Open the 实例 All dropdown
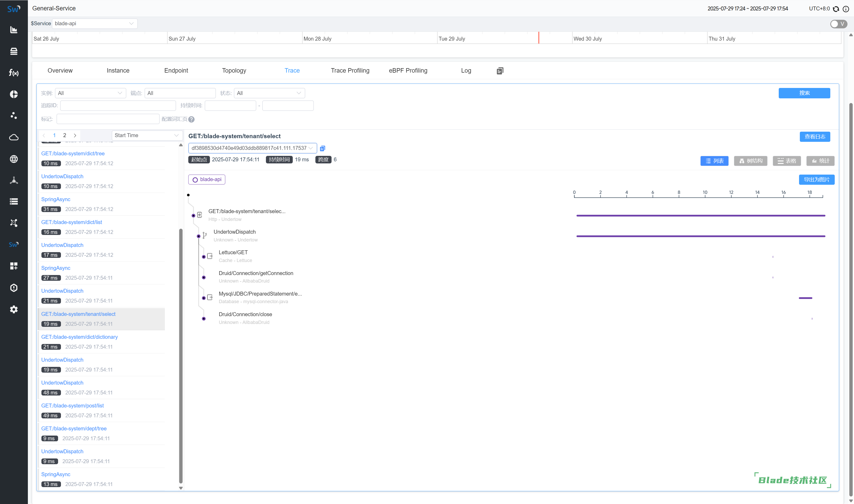 point(90,93)
